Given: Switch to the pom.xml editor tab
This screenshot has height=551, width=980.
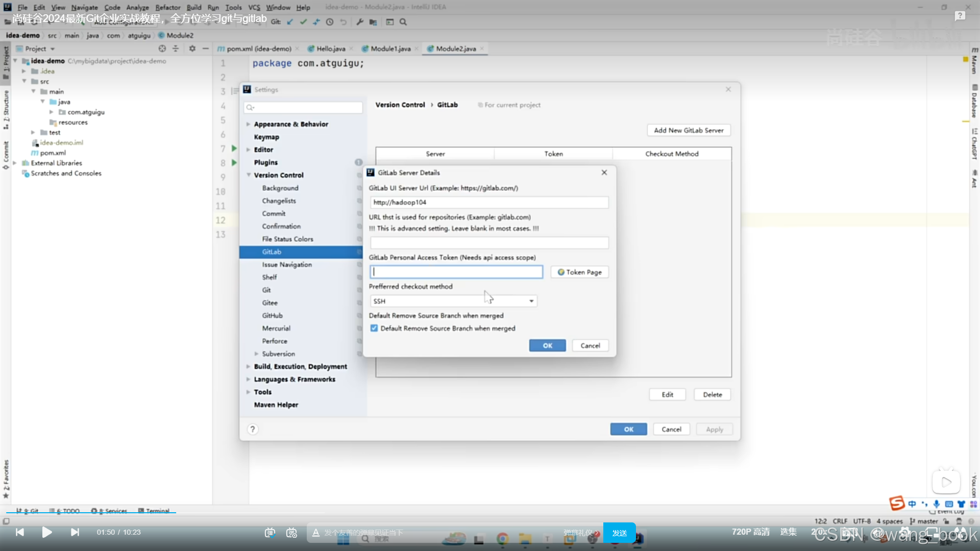Looking at the screenshot, I should tap(259, 48).
